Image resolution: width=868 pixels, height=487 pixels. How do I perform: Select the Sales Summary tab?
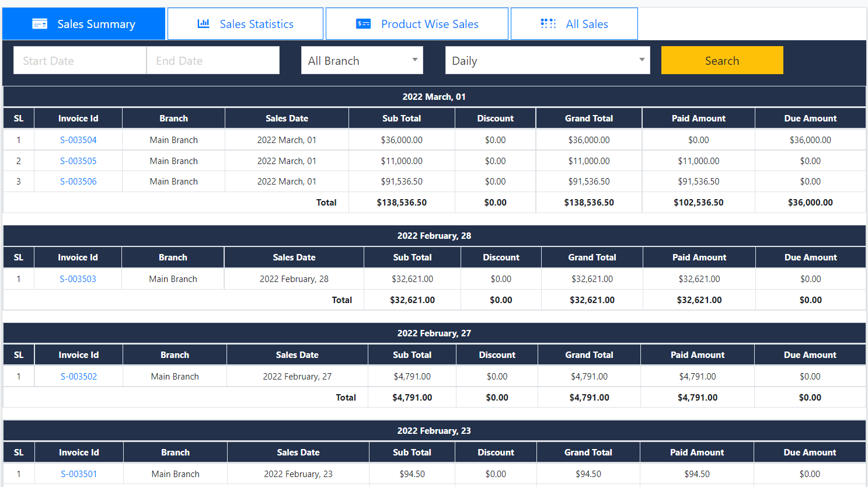[83, 23]
